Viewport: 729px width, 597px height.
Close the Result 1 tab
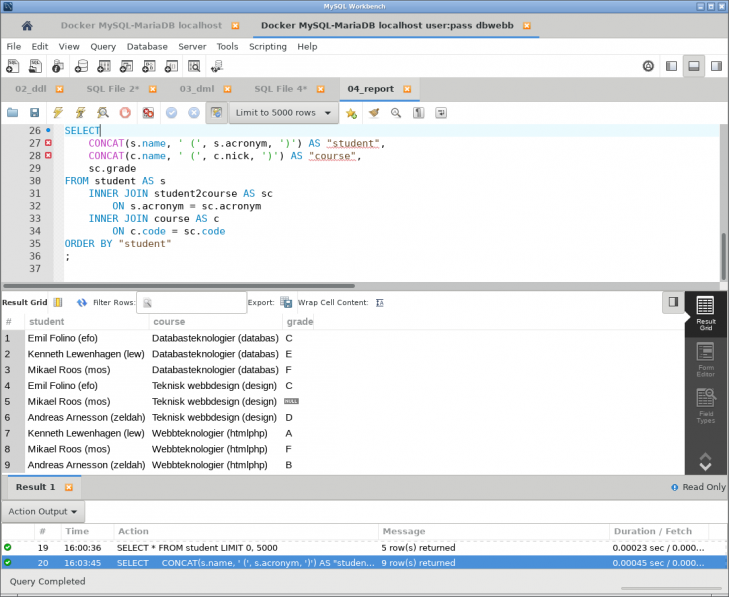(69, 487)
